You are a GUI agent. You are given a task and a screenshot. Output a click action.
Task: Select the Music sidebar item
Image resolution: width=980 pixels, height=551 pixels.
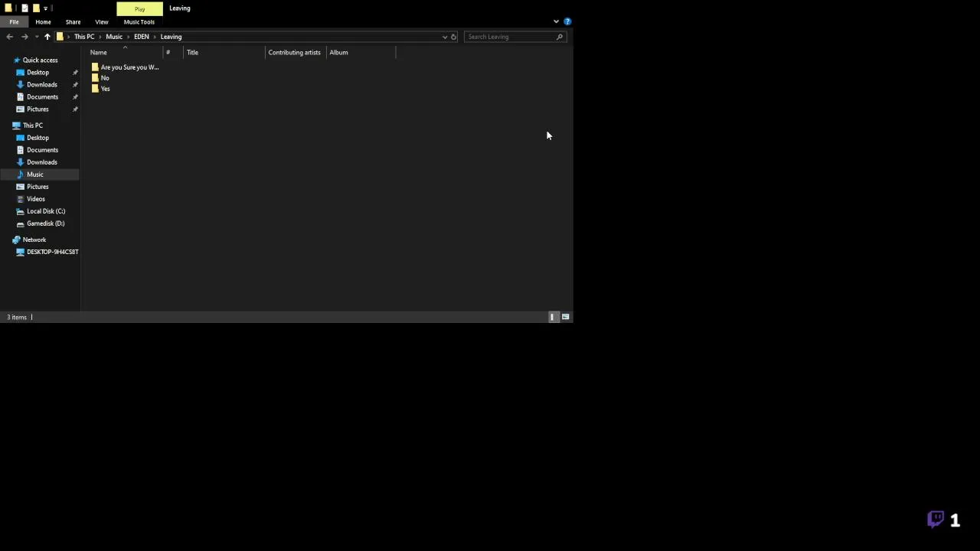(x=40, y=174)
